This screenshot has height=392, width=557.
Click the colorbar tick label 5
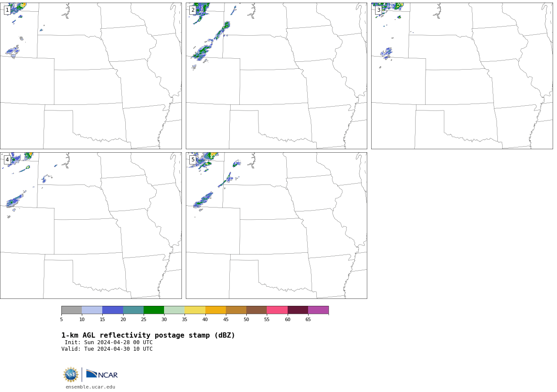click(61, 320)
